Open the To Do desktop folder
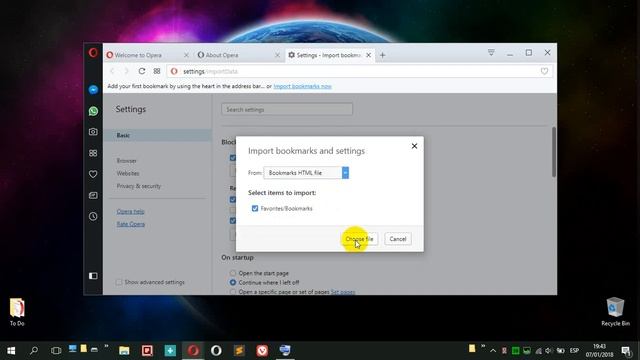Screen dimensions: 640x360 (x=17, y=312)
